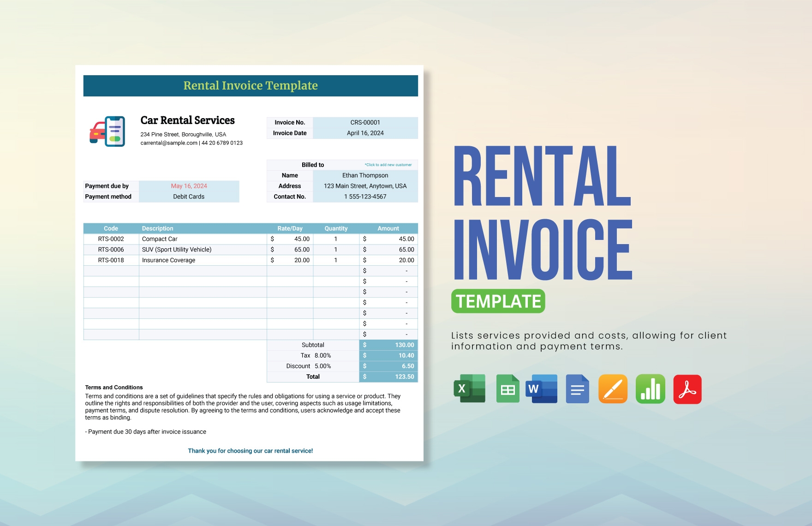Select code cell RTS-0002
This screenshot has width=812, height=526.
111,239
